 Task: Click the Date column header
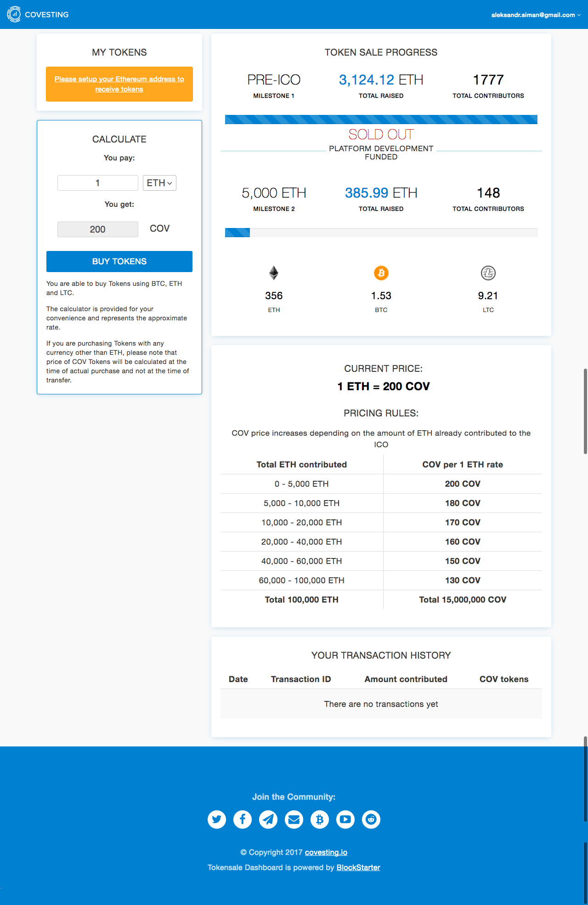click(x=238, y=679)
